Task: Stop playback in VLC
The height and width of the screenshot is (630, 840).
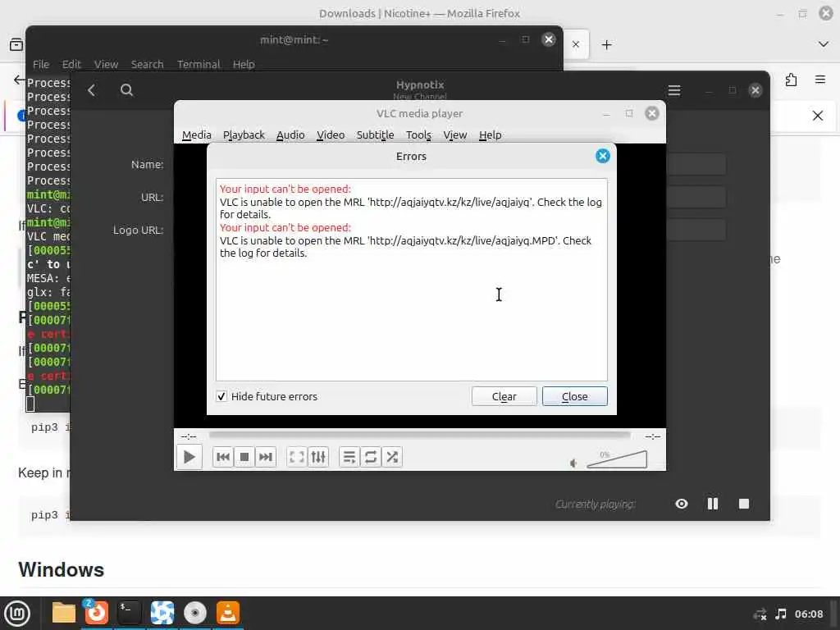Action: tap(244, 457)
